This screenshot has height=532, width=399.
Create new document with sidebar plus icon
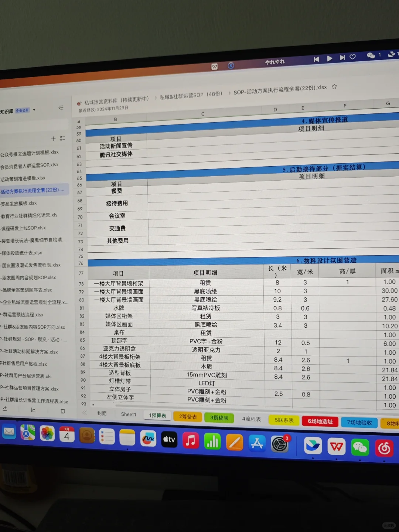point(54,139)
